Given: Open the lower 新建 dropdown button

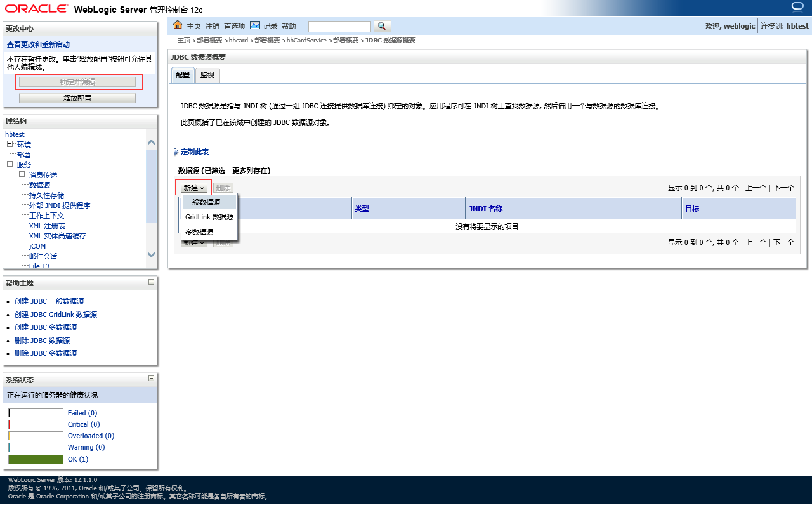Looking at the screenshot, I should [x=193, y=244].
